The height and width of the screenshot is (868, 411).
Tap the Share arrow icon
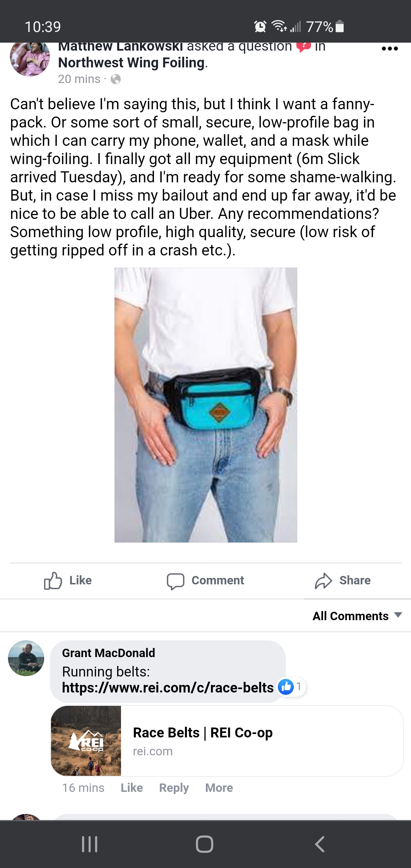(323, 581)
